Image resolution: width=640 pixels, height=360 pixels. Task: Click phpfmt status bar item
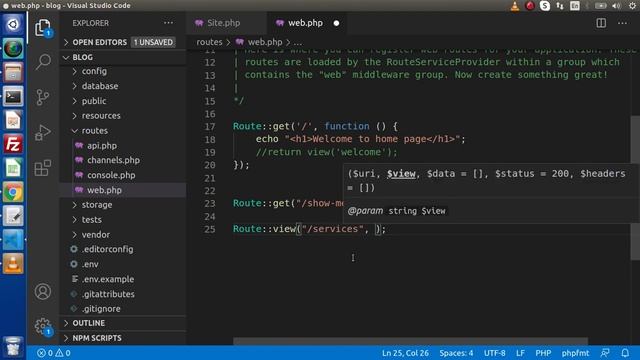pyautogui.click(x=575, y=353)
